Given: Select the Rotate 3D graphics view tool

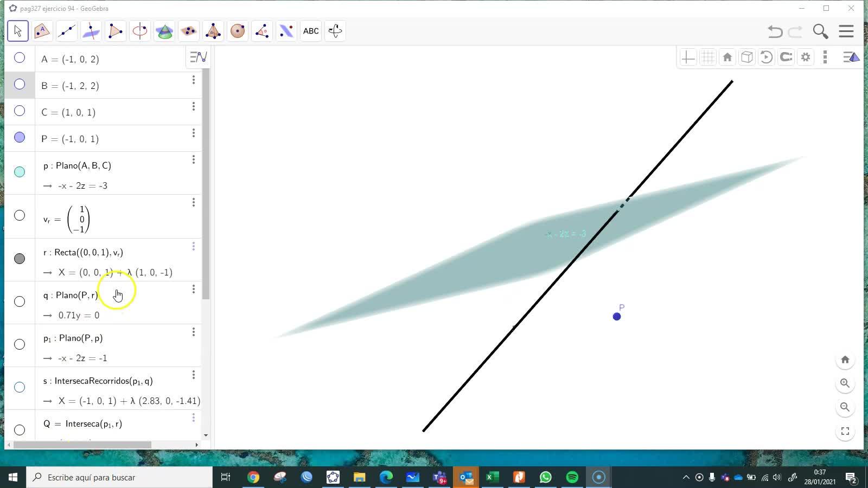Looking at the screenshot, I should (335, 31).
